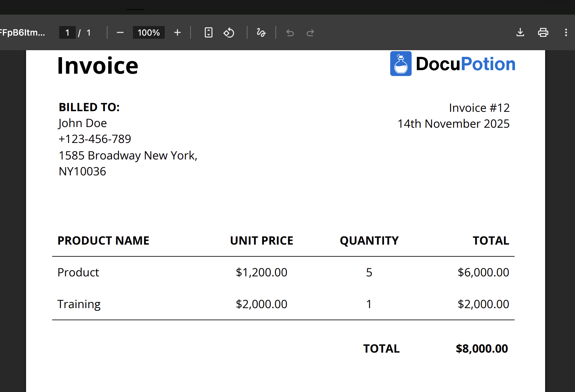
Task: Click the fit to page icon
Action: click(x=208, y=32)
